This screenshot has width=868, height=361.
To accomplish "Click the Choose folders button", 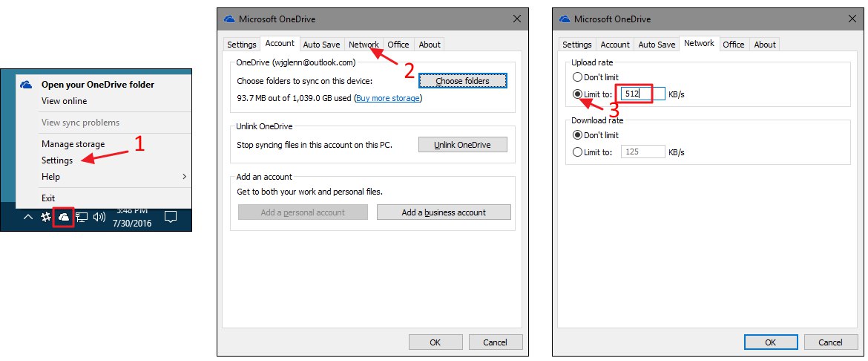I will point(463,81).
